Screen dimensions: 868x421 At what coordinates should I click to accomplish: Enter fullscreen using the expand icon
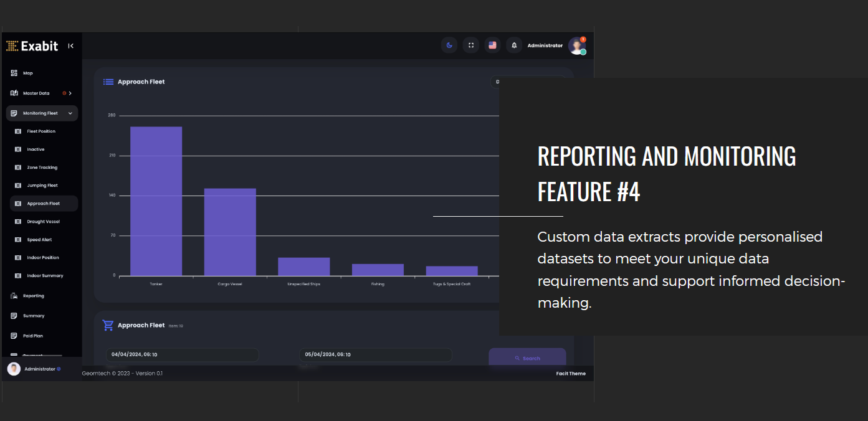click(x=470, y=45)
